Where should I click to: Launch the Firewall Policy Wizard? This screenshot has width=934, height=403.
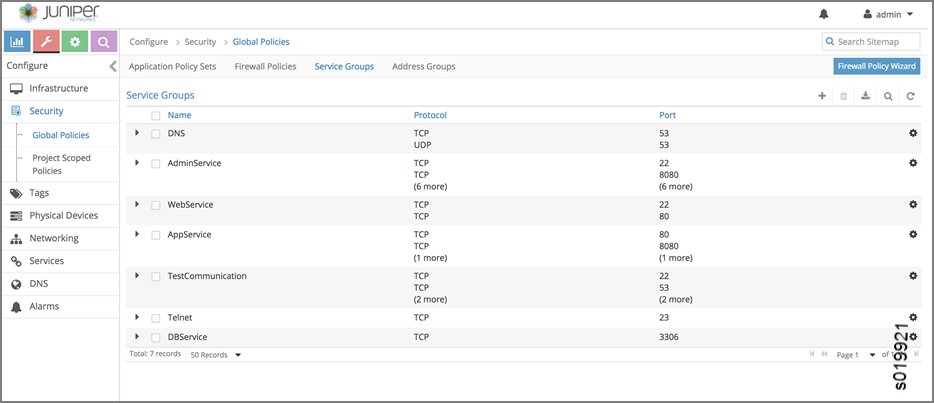click(876, 67)
